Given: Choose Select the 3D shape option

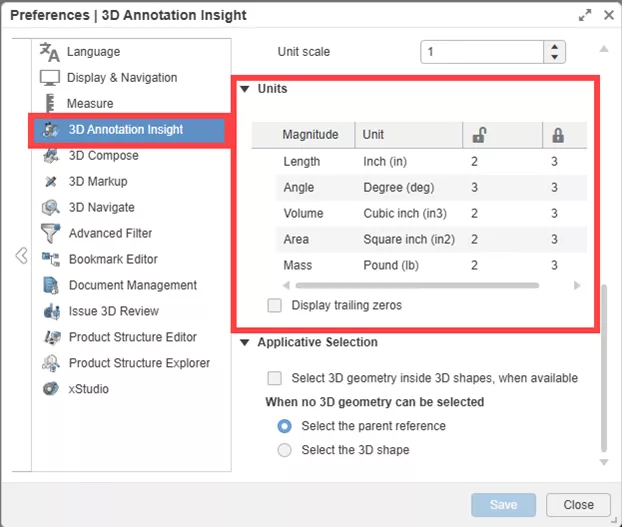Looking at the screenshot, I should (284, 450).
